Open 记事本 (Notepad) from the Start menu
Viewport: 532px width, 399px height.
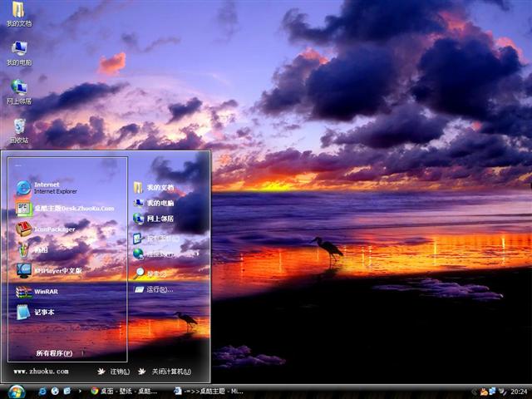43,313
